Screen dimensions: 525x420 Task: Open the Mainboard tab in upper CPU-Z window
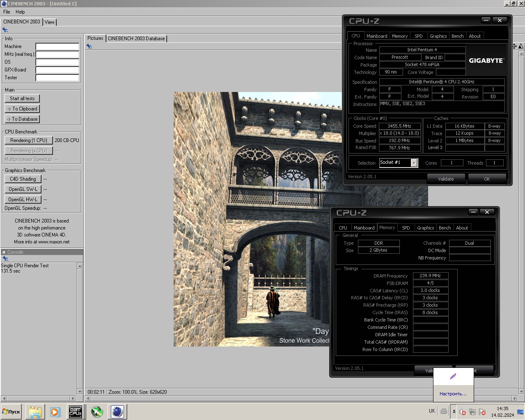pos(377,36)
